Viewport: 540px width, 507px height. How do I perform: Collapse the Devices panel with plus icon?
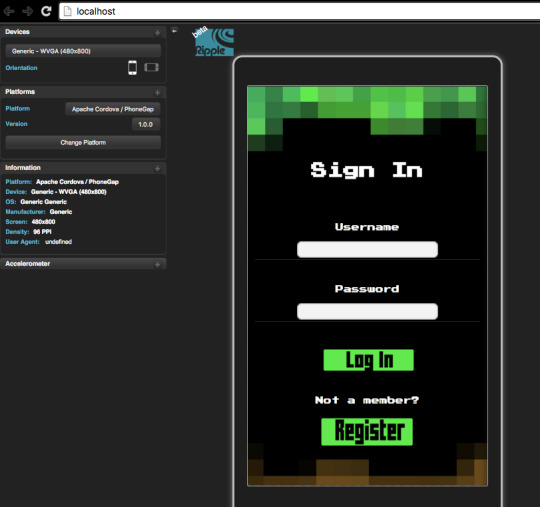click(x=157, y=33)
